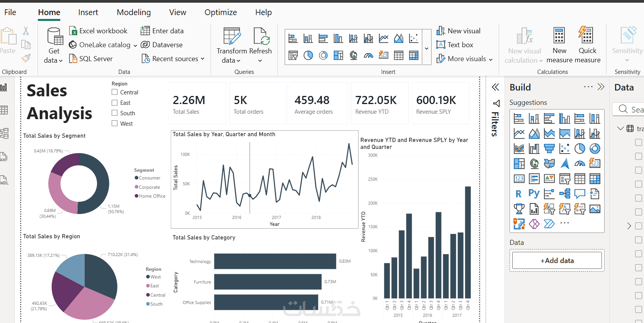Switch to the Insert ribbon tab
The width and height of the screenshot is (644, 323).
coord(88,12)
